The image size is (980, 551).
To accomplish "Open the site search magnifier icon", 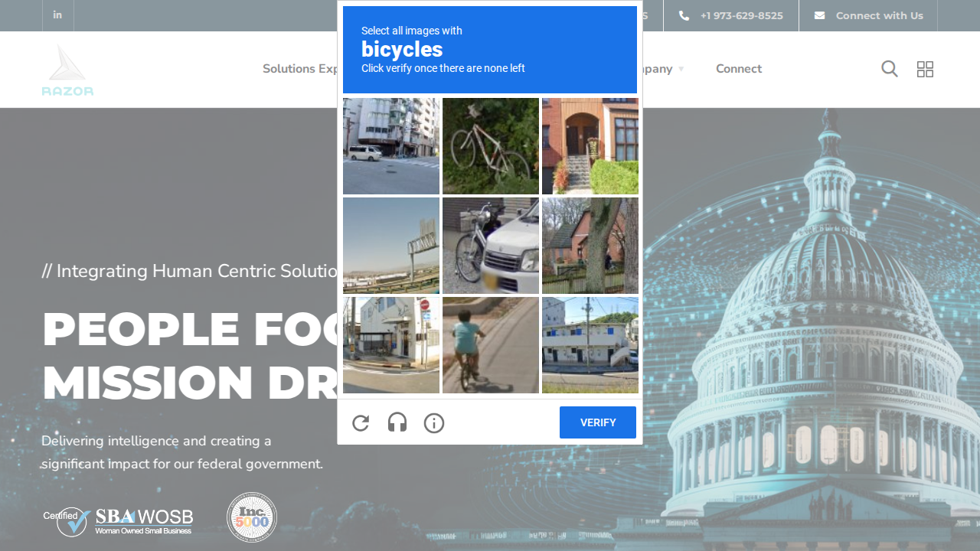I will click(x=889, y=69).
